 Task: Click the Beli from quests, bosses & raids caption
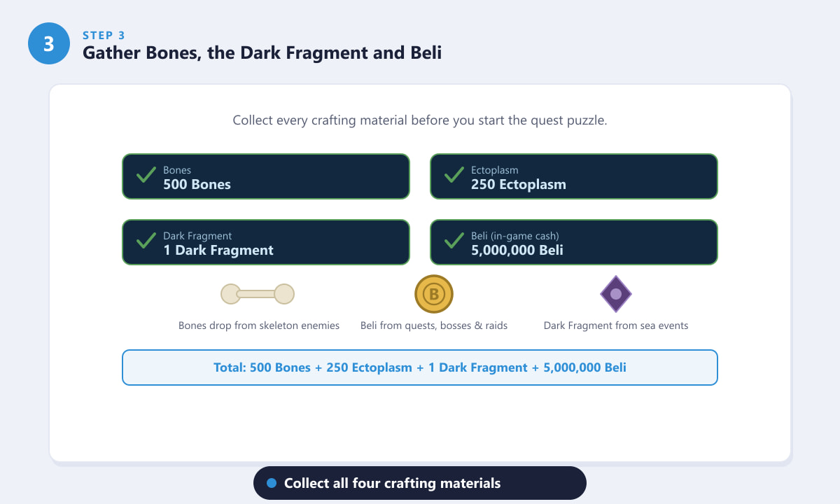[x=434, y=325]
